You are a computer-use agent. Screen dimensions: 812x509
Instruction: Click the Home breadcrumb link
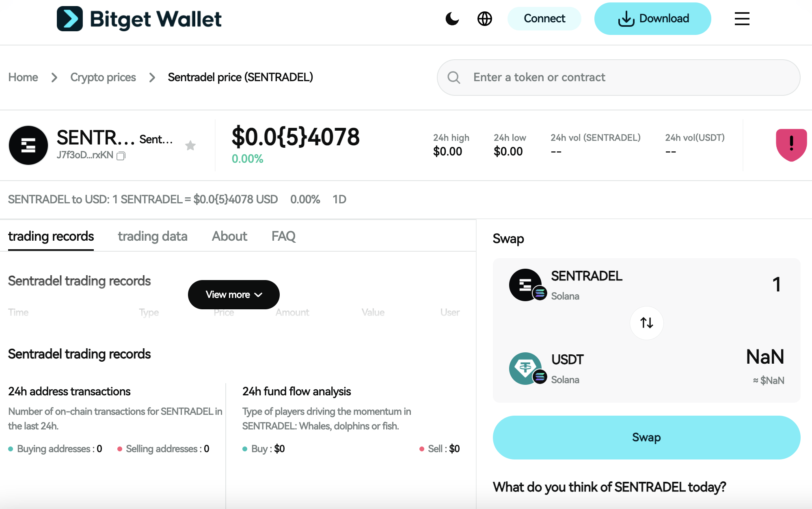coord(23,77)
